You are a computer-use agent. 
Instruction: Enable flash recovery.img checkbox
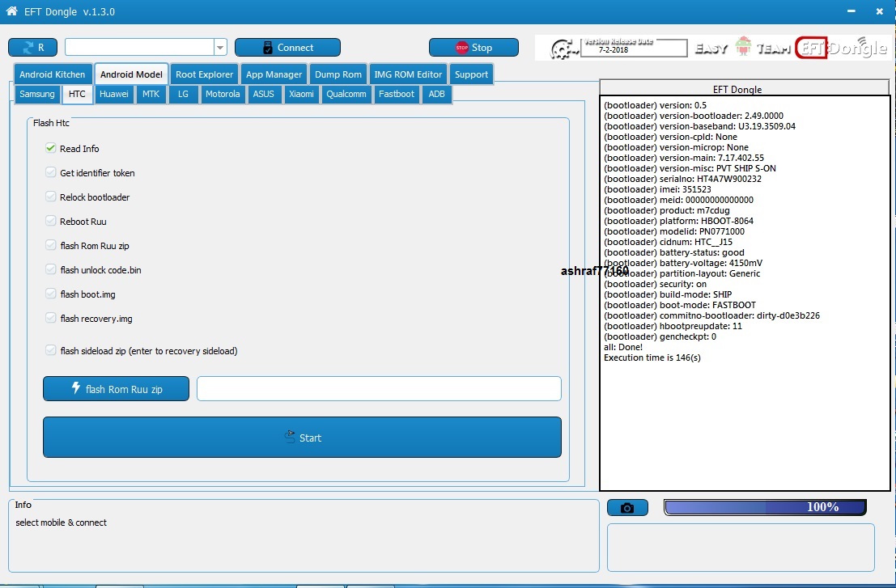click(x=51, y=318)
